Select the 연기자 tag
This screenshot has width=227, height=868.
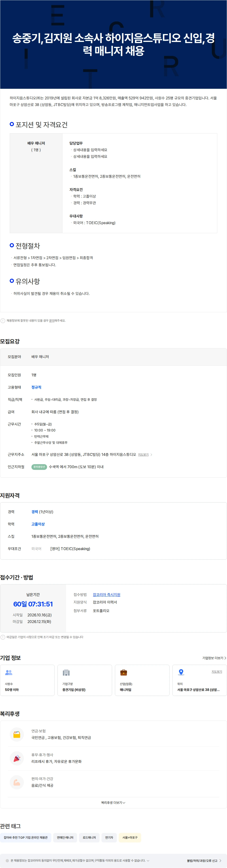tap(109, 837)
